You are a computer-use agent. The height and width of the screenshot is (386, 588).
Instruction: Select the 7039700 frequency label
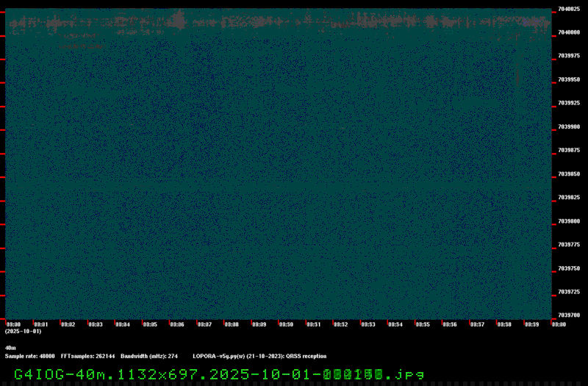point(568,315)
